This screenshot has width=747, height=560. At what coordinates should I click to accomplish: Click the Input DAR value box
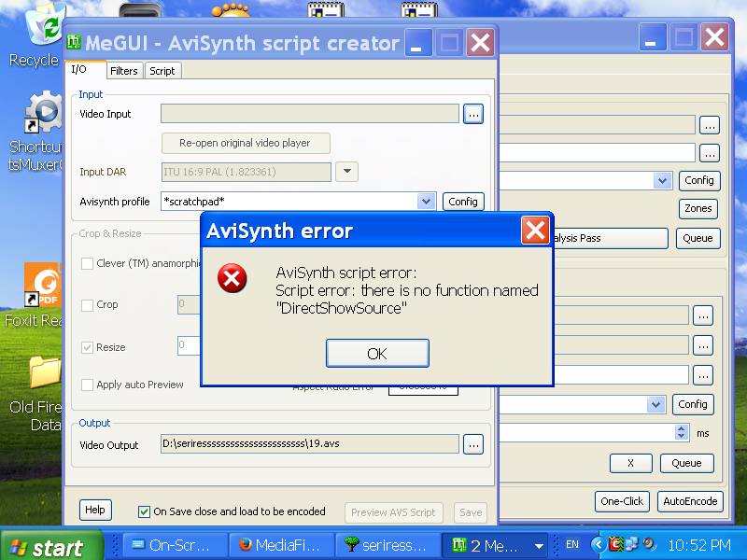246,172
